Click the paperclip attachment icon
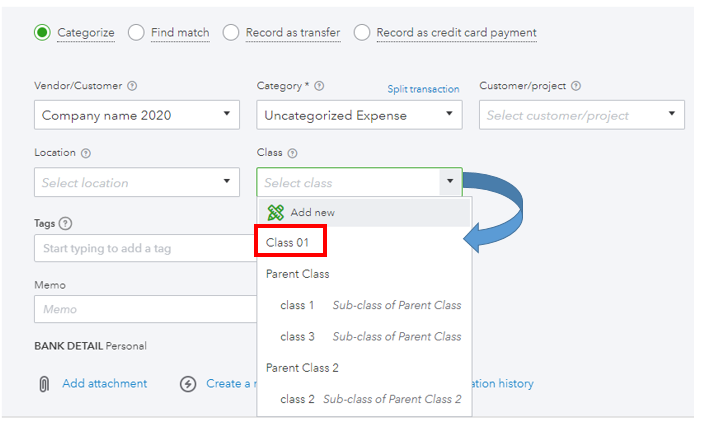This screenshot has width=701, height=422. (44, 384)
